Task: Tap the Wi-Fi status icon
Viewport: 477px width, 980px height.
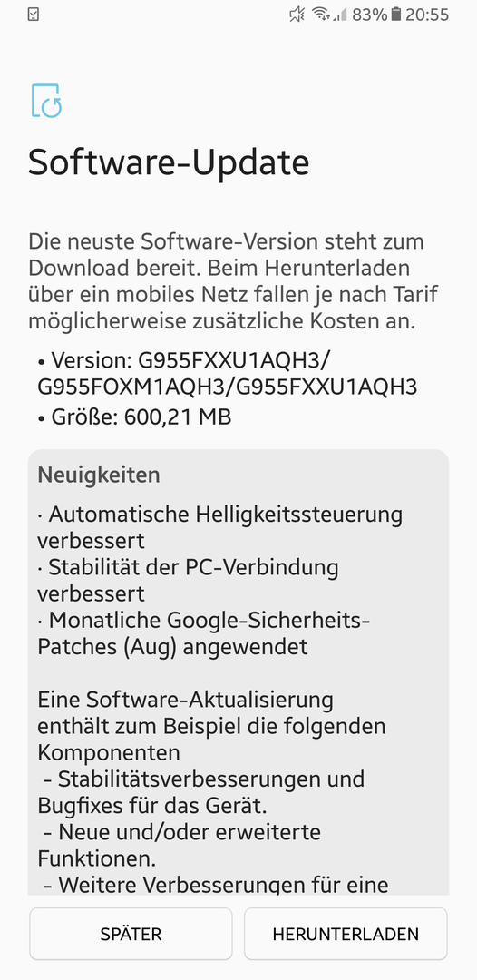Action: pos(321,15)
